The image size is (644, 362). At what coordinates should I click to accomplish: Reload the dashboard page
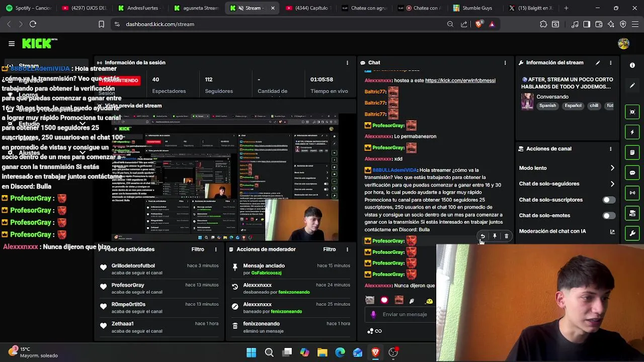pyautogui.click(x=33, y=24)
